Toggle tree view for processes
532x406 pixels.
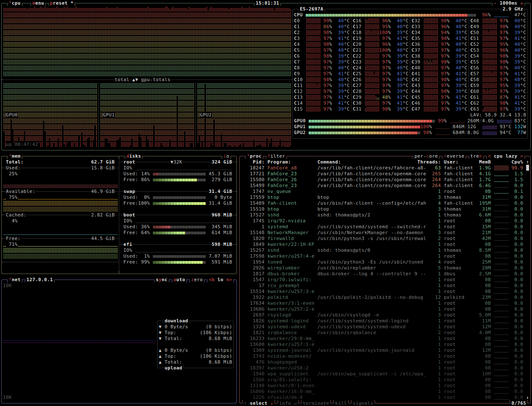click(x=476, y=156)
